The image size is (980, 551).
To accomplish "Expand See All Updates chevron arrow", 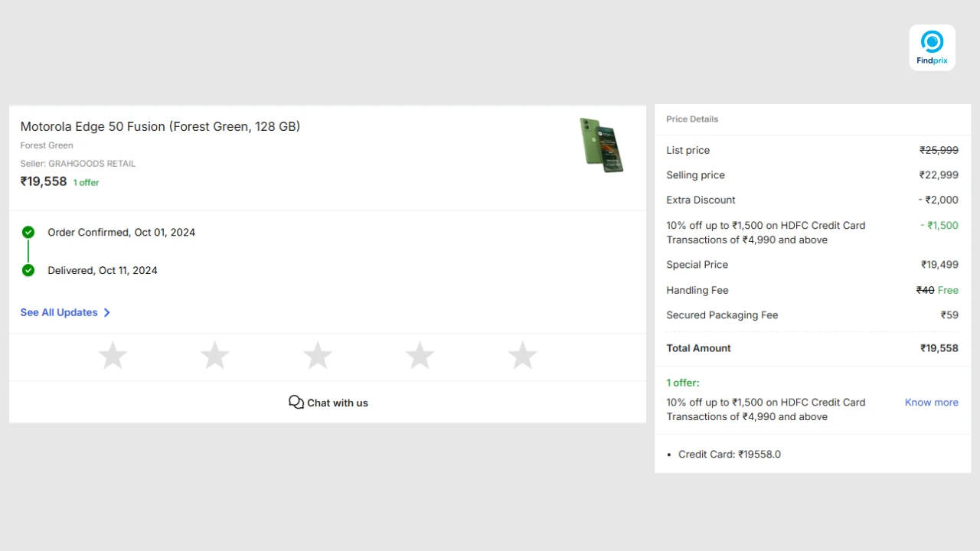I will click(x=106, y=312).
